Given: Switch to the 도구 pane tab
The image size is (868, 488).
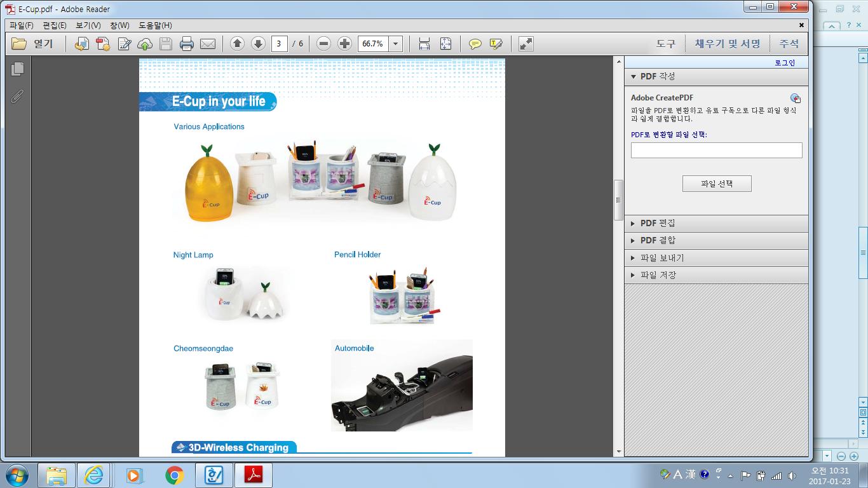Looking at the screenshot, I should [x=666, y=44].
